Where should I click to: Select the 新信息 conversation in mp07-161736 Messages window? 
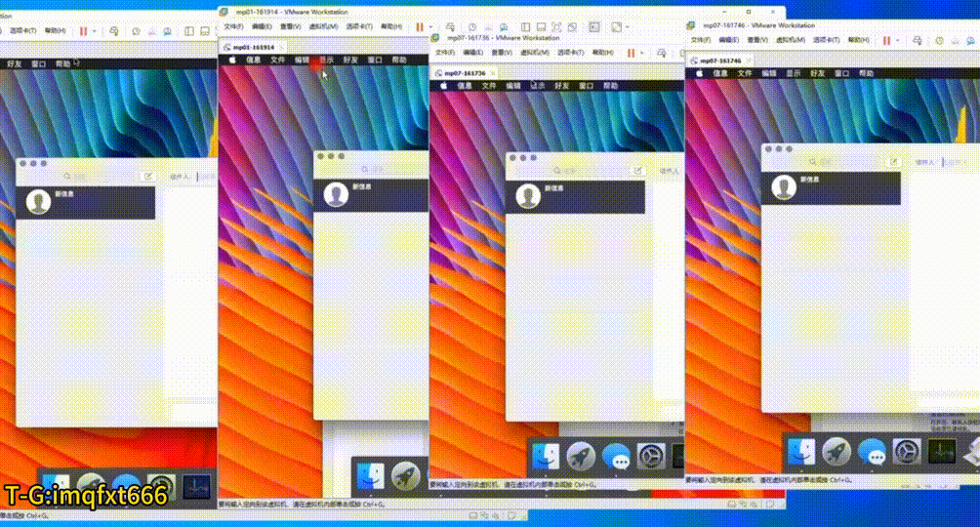(x=575, y=197)
